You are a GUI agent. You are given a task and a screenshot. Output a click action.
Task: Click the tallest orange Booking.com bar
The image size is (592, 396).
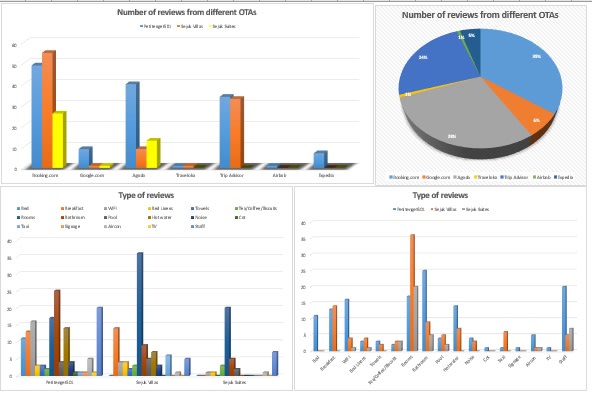coord(48,109)
